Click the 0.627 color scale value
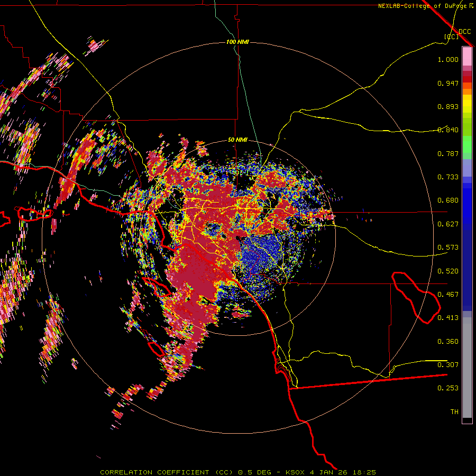This screenshot has width=476, height=476. (x=448, y=224)
